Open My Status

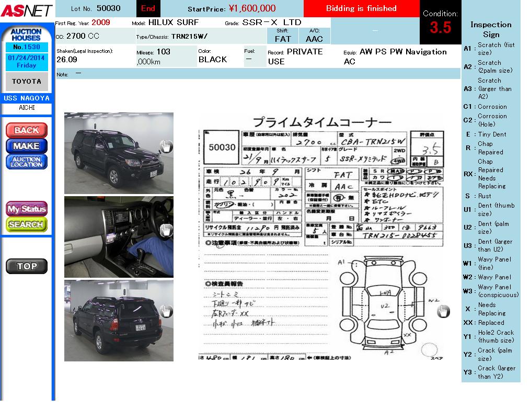point(26,209)
